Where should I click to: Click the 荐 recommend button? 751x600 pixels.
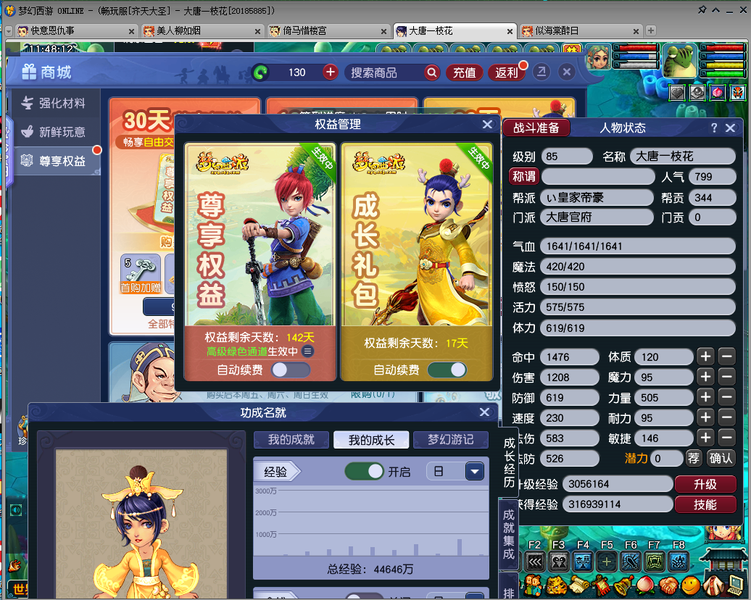[693, 458]
